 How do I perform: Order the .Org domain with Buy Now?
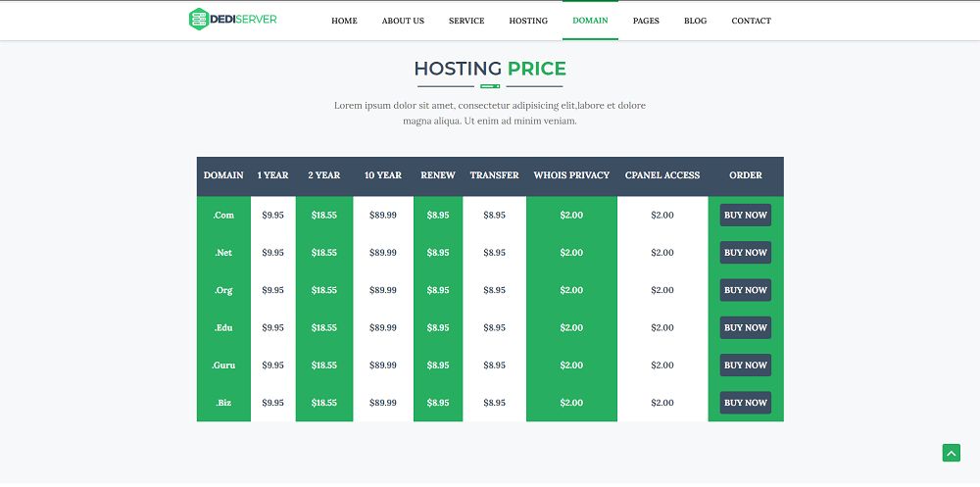tap(745, 290)
